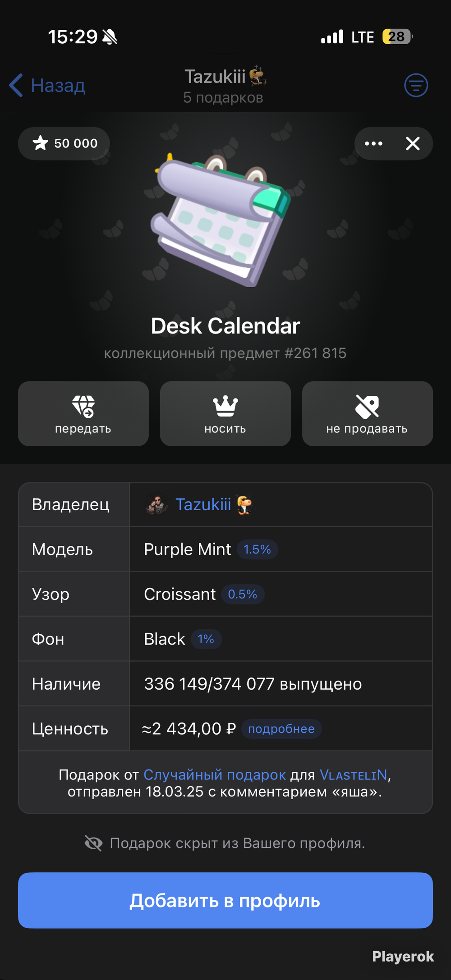Tap the 1% Black backdrop badge
451x980 pixels.
click(x=206, y=639)
